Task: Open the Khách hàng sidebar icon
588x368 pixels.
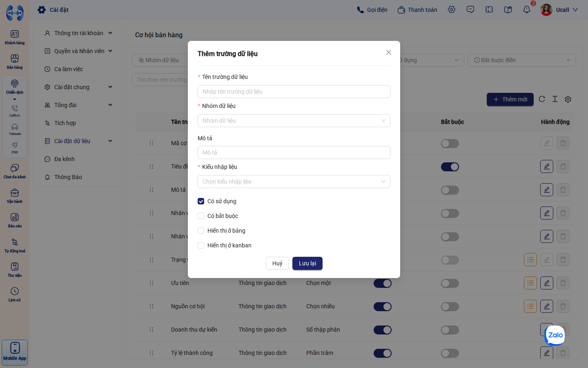Action: pyautogui.click(x=15, y=37)
